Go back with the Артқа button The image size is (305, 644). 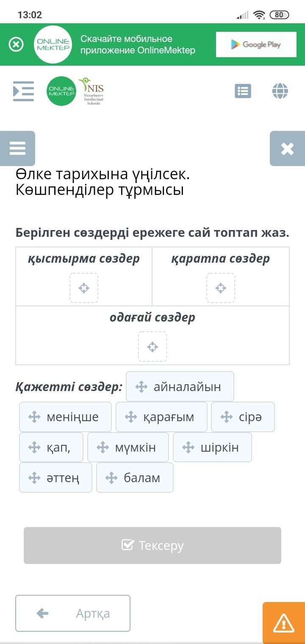tap(73, 613)
